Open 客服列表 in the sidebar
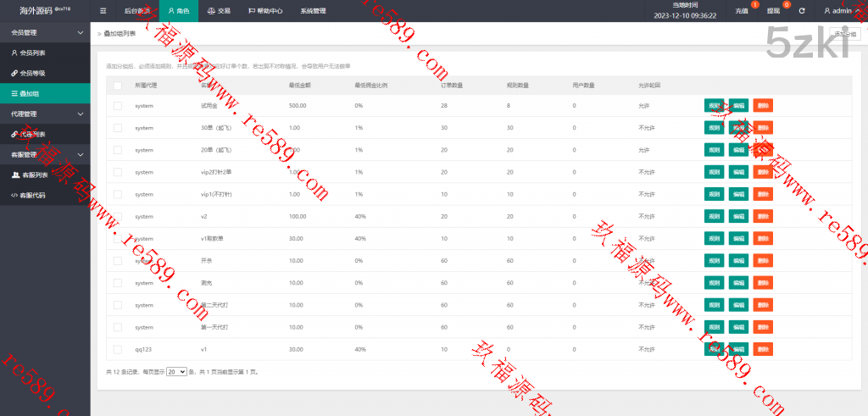The height and width of the screenshot is (416, 868). tap(34, 175)
